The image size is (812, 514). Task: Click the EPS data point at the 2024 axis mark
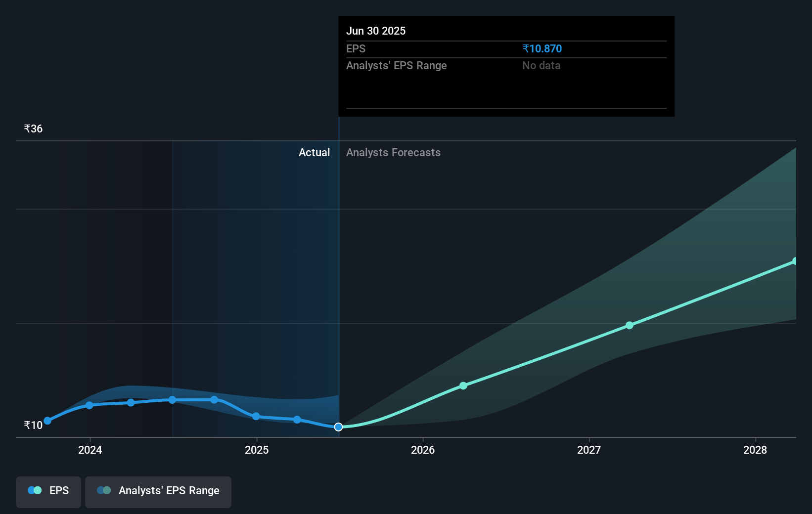pyautogui.click(x=90, y=405)
